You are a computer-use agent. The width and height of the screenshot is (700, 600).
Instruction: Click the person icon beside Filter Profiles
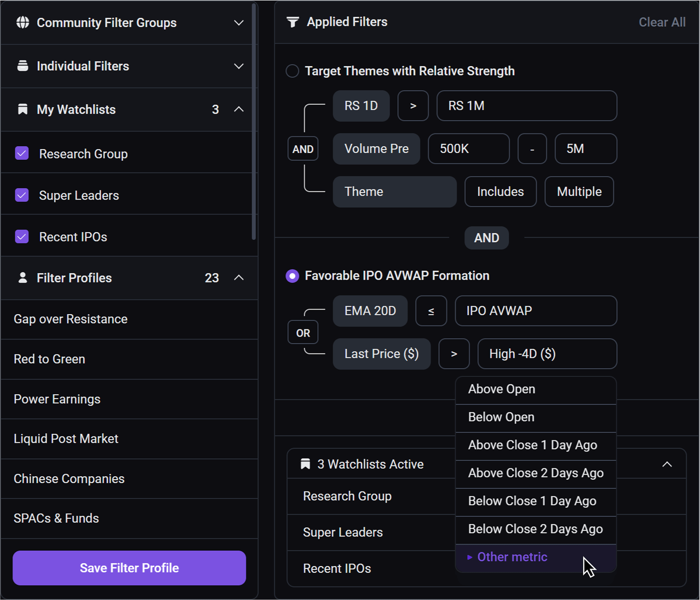(22, 278)
